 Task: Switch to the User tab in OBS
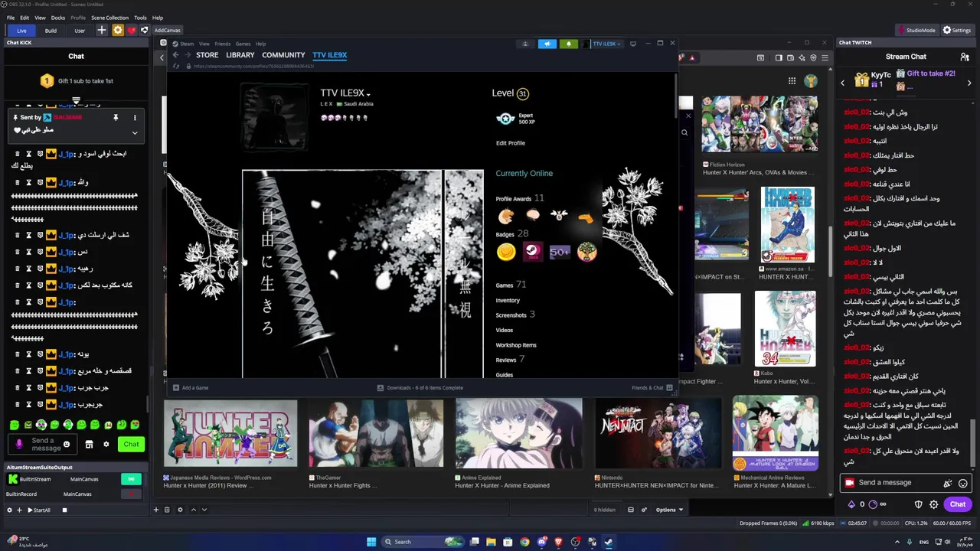[80, 31]
